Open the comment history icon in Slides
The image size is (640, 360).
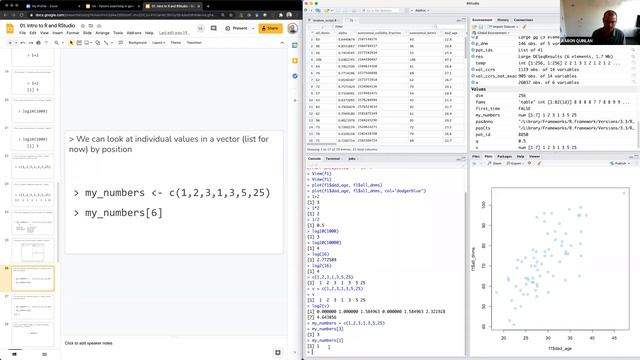click(213, 28)
